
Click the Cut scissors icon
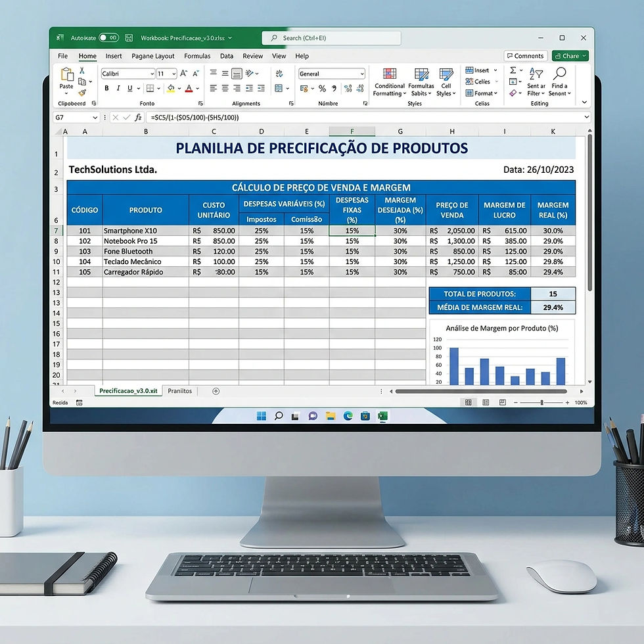point(82,71)
